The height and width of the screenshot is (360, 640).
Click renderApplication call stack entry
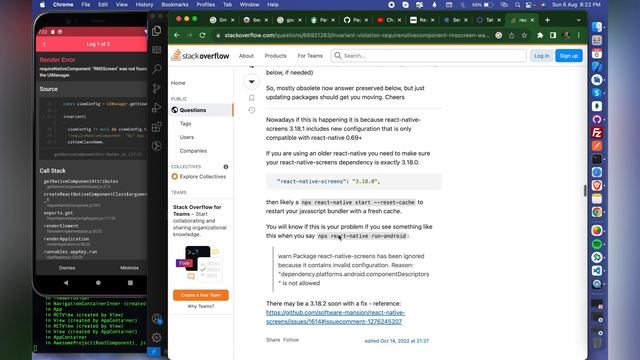[66, 239]
